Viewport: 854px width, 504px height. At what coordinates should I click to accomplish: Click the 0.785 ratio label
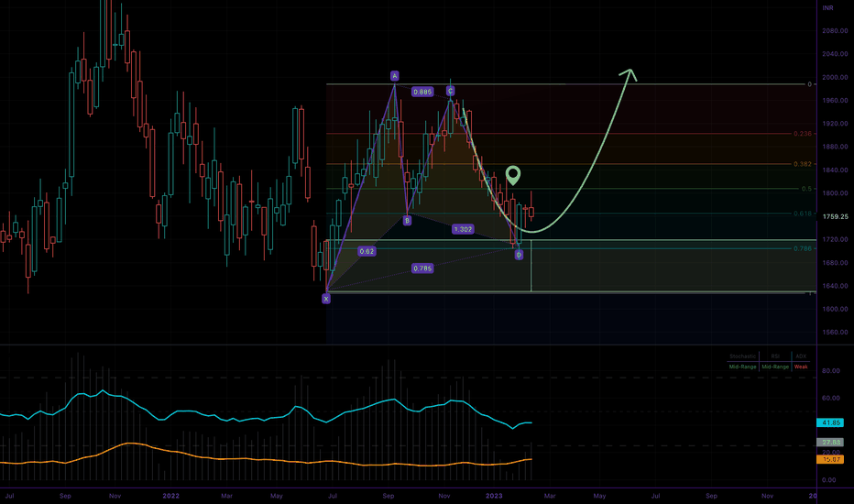tap(422, 268)
